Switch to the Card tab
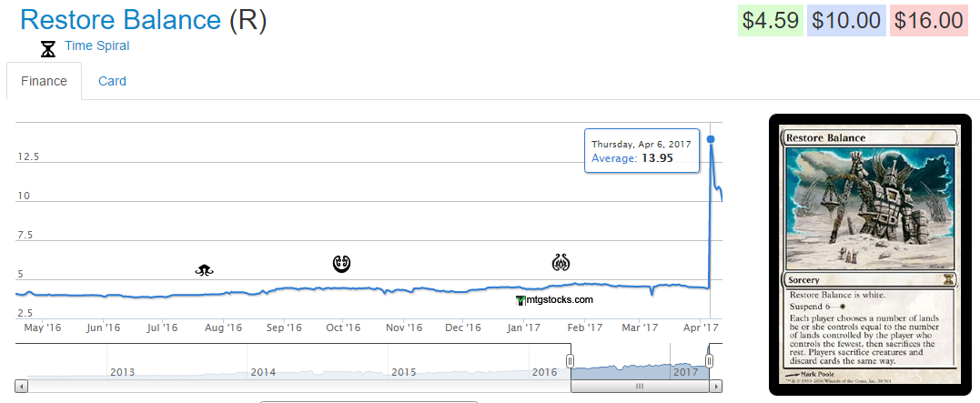 pos(112,81)
